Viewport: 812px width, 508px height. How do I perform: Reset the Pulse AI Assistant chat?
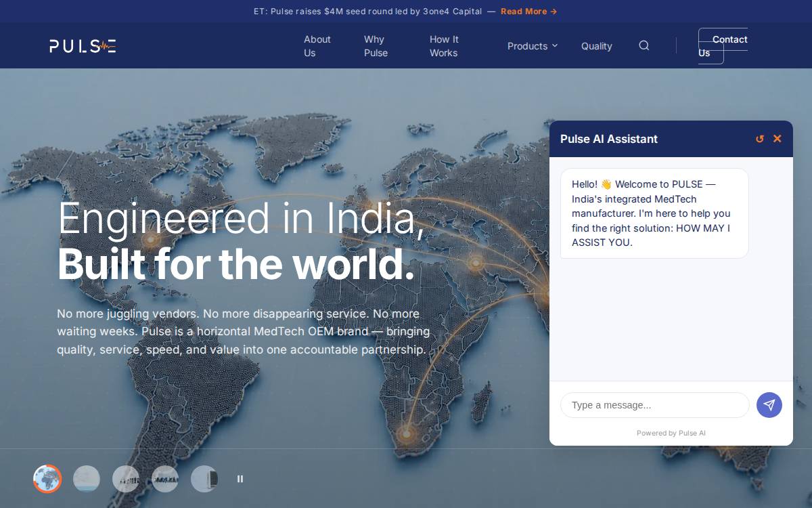pyautogui.click(x=760, y=139)
